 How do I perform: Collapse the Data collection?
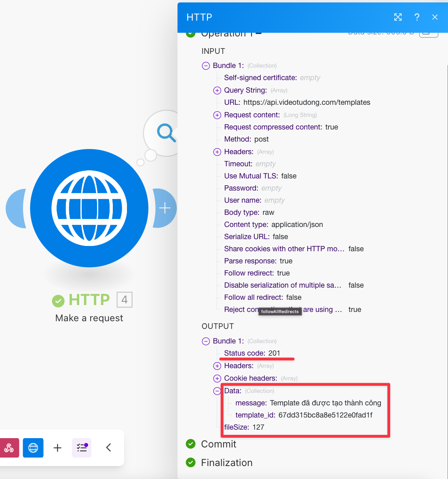(217, 391)
